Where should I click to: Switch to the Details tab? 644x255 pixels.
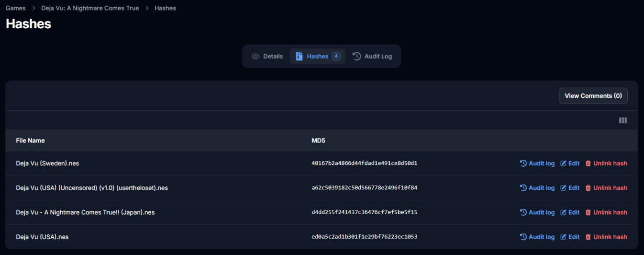(x=267, y=56)
